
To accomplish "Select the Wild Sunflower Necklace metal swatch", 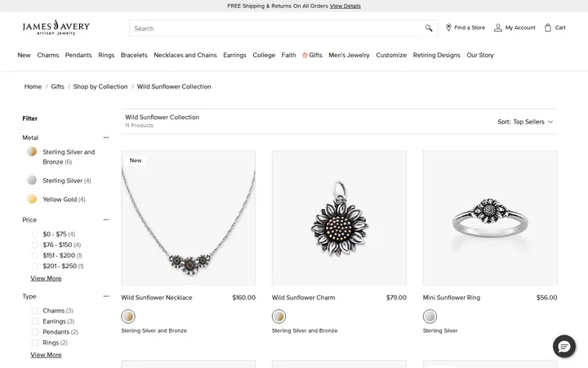I will click(128, 316).
